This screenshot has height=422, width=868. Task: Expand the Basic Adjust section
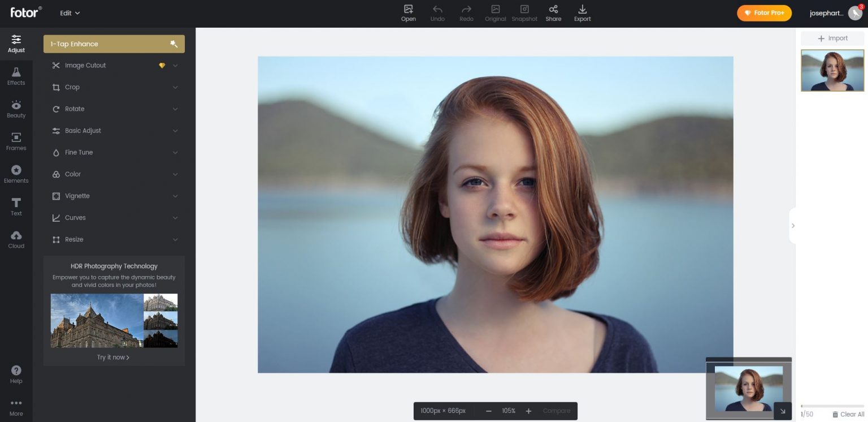[x=114, y=131]
